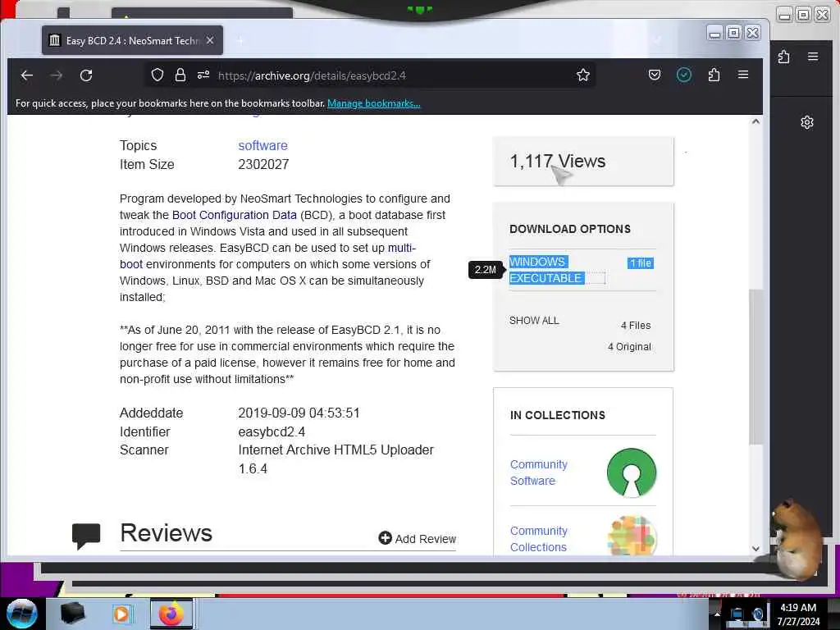Open site permissions icon in address bar
840x630 pixels.
point(203,75)
